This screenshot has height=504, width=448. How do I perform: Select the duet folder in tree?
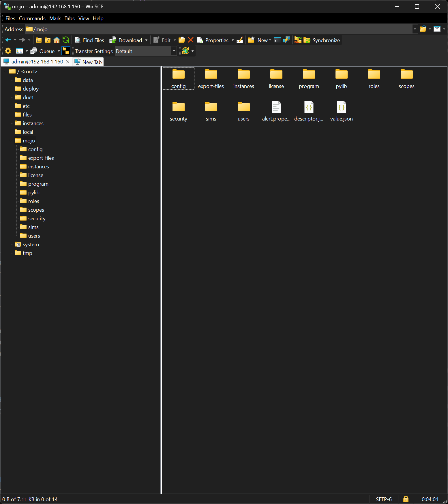click(24, 97)
